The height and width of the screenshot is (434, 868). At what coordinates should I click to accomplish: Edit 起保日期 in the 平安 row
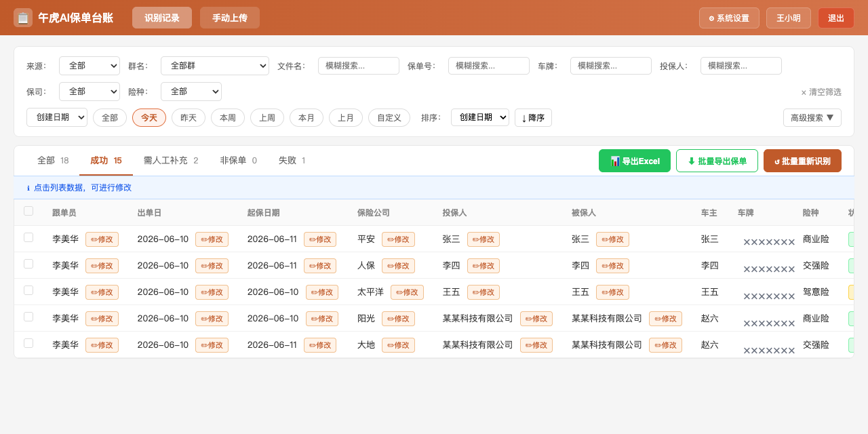pos(320,239)
